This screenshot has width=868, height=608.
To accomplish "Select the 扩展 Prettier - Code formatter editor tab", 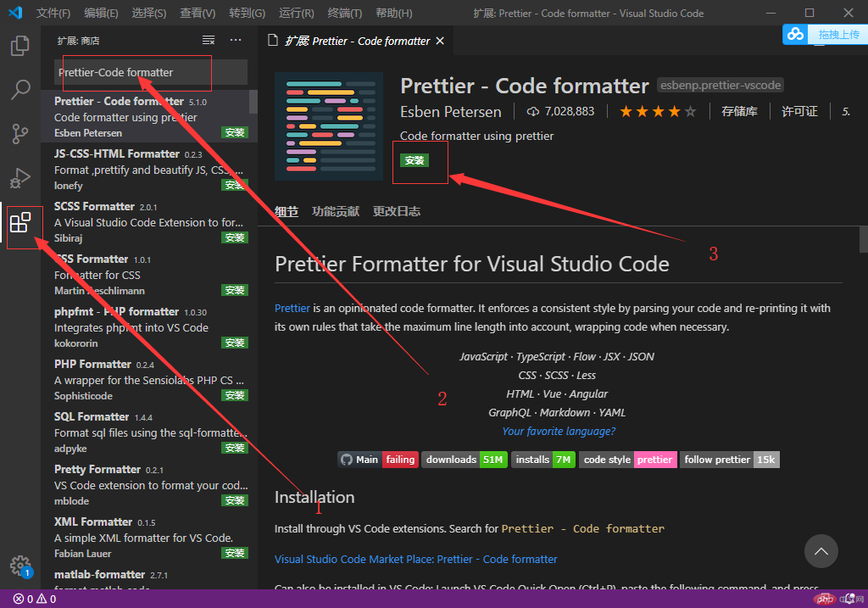I will [356, 41].
